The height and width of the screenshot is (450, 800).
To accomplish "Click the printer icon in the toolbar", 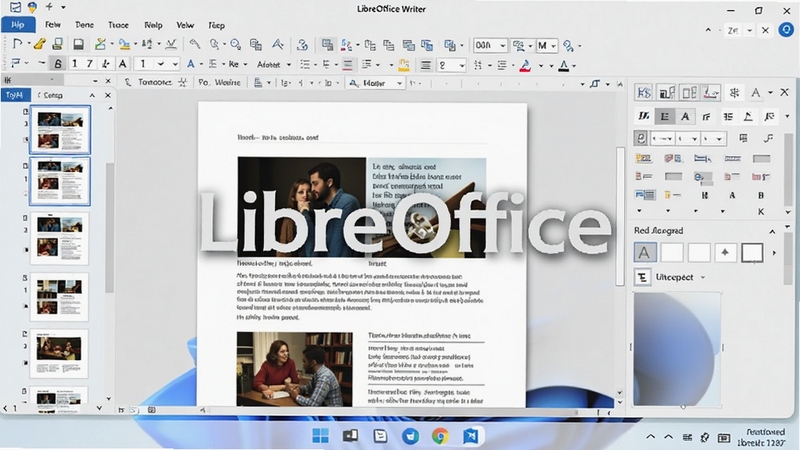I will (57, 44).
